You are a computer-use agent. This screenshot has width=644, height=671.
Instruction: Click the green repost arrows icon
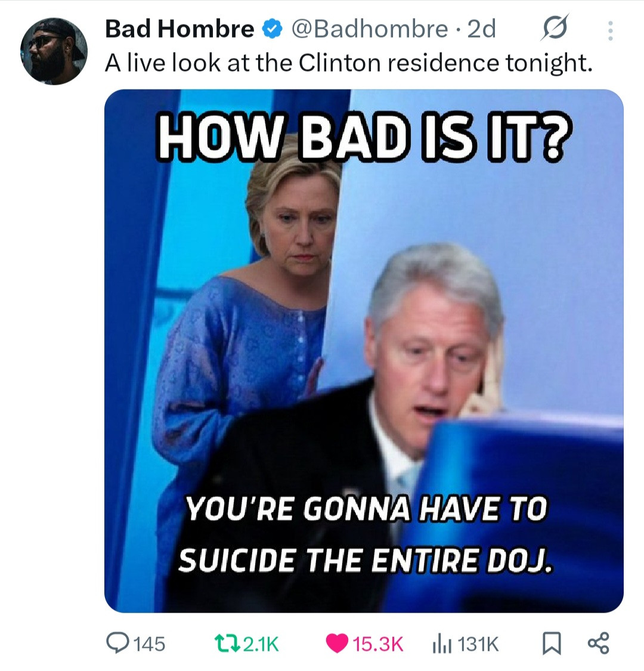pyautogui.click(x=227, y=644)
